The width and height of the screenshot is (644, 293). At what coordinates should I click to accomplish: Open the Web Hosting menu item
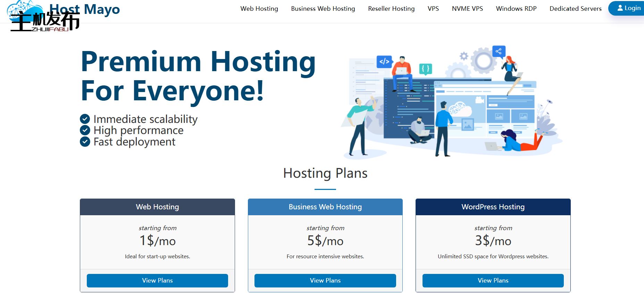(x=259, y=9)
